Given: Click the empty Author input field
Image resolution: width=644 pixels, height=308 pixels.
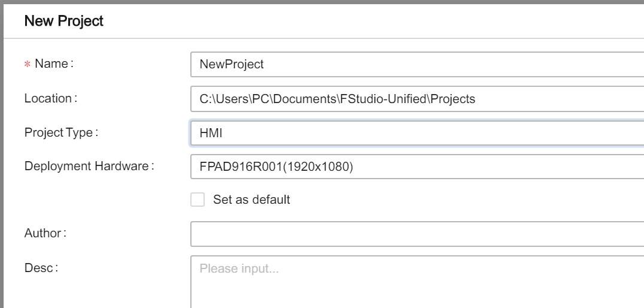Looking at the screenshot, I should [x=417, y=234].
